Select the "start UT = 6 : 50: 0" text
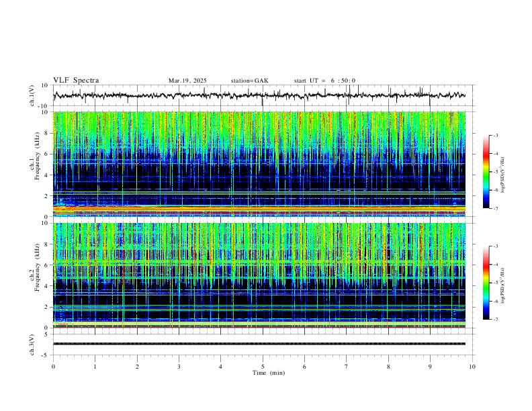The image size is (532, 411). [x=324, y=81]
